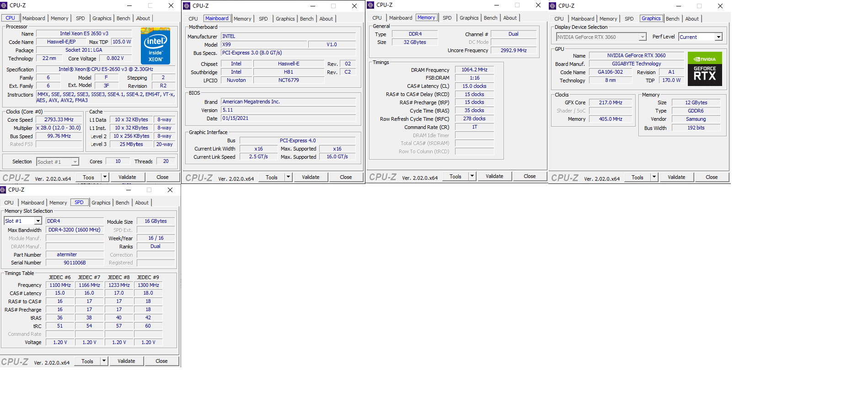Click the Close button in the processor window

coord(162,177)
